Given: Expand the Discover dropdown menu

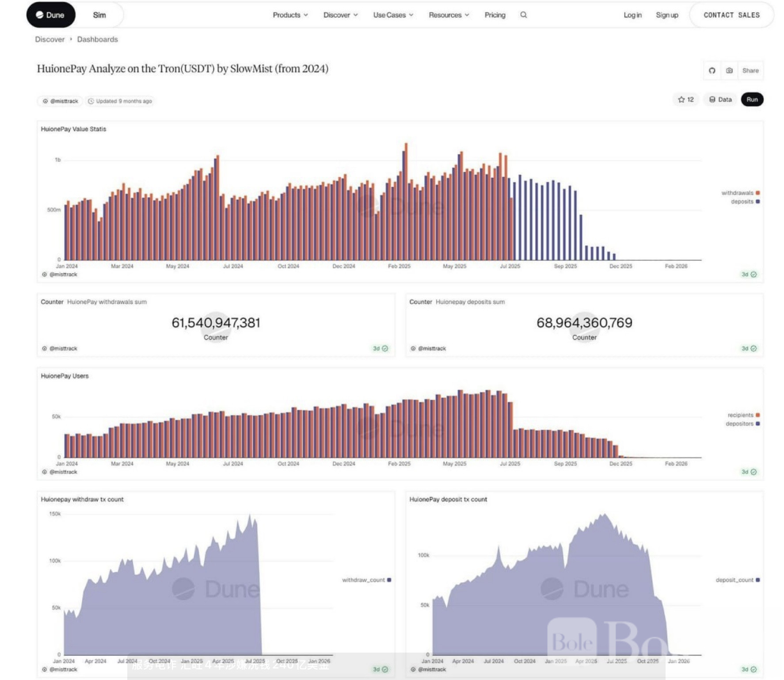Looking at the screenshot, I should (x=340, y=15).
